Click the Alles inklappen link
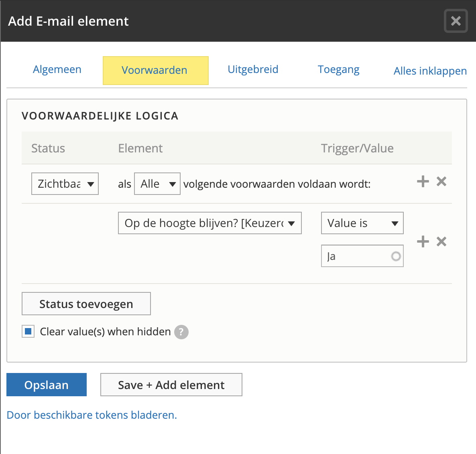The height and width of the screenshot is (454, 476). (x=430, y=71)
